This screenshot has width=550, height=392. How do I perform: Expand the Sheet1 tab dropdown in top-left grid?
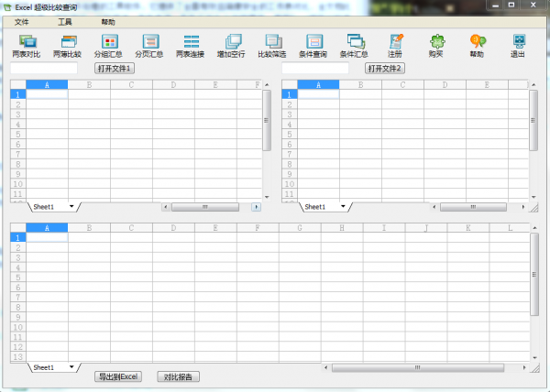click(71, 207)
